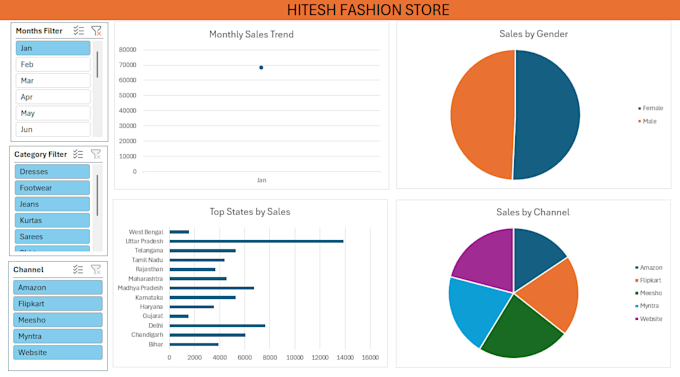Select the Sales by Gender chart title
Viewport: 680px width, 377px height.
pyautogui.click(x=533, y=34)
